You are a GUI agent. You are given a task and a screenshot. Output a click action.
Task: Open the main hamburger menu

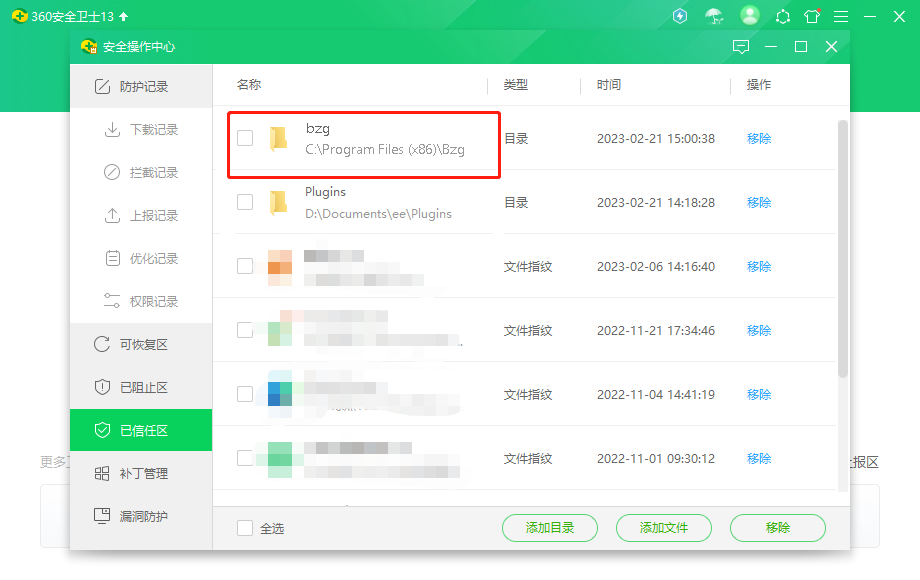coord(841,16)
